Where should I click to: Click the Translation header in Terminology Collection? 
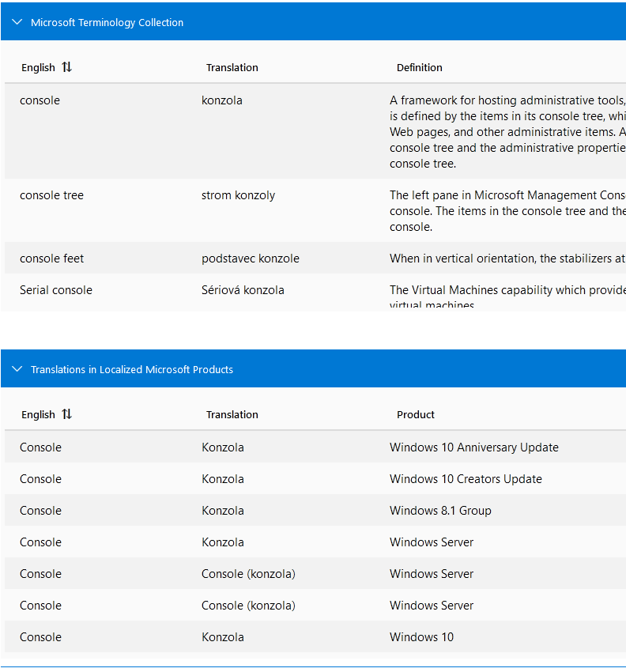[x=232, y=68]
